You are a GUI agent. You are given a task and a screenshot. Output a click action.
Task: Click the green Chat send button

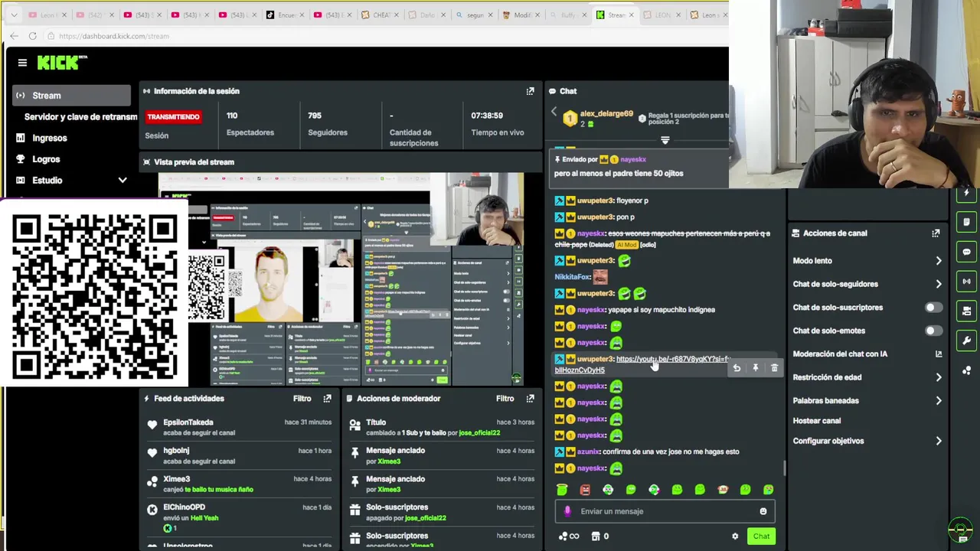761,536
